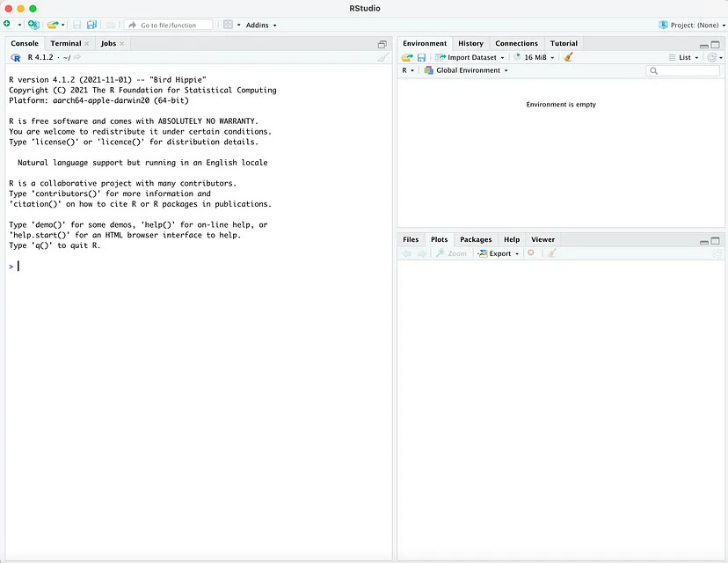Click the Refresh environment icon
The height and width of the screenshot is (563, 728).
(x=711, y=57)
